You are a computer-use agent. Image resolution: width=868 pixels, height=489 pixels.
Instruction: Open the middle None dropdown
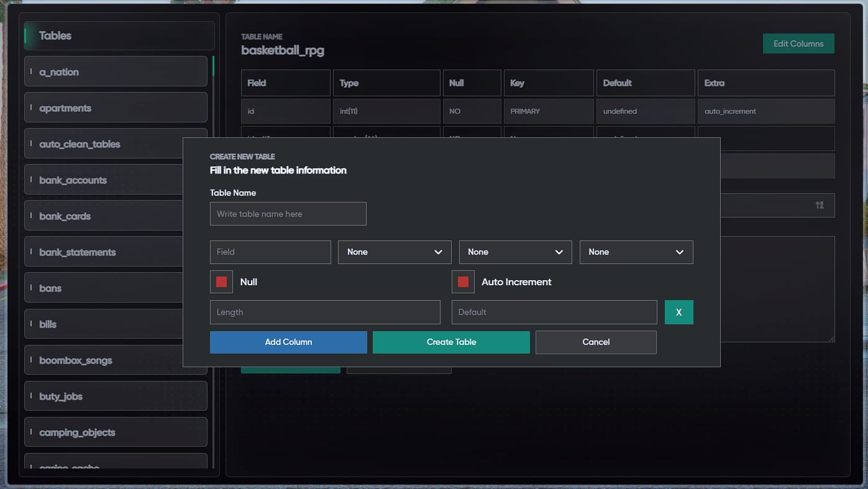[515, 252]
